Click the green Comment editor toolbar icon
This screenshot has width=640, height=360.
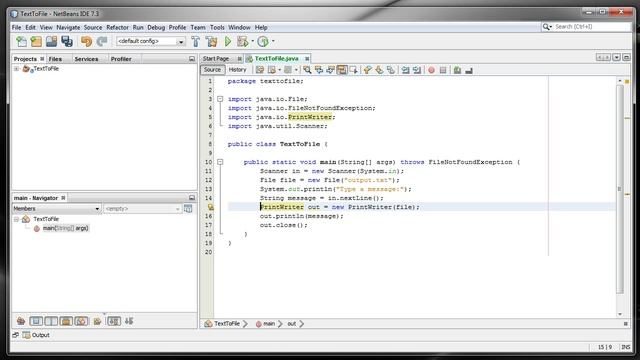click(457, 70)
